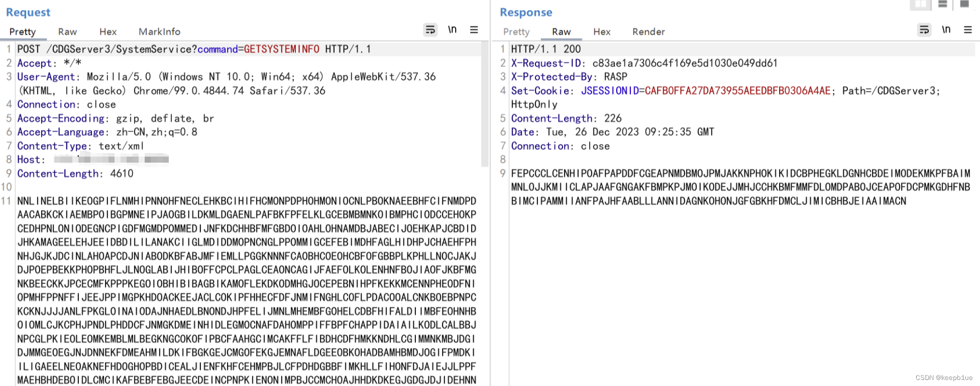
Task: Click the Content-Type: text/xml header
Action: point(81,146)
